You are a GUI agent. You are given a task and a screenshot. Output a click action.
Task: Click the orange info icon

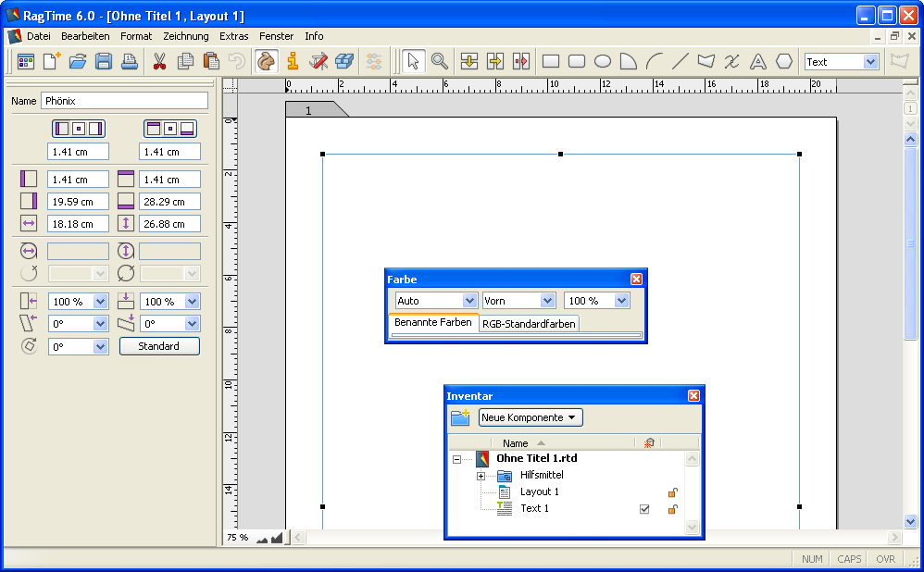(x=293, y=62)
